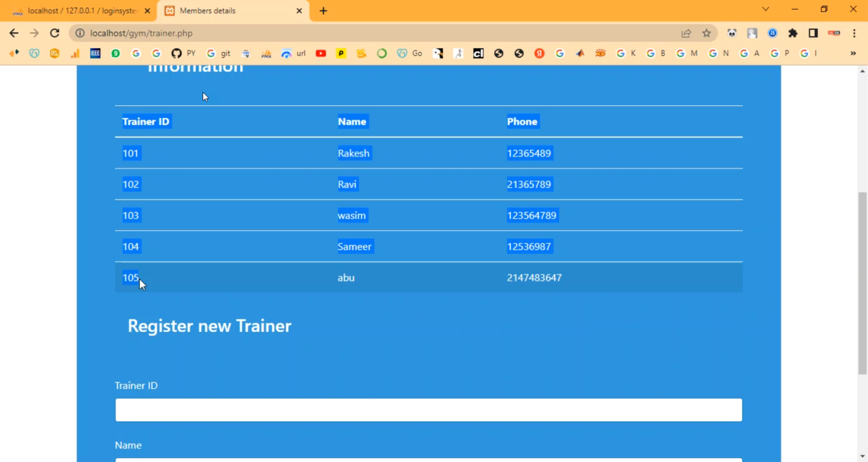Click the name cell 'Ravi'
This screenshot has width=868, height=462.
coord(347,184)
